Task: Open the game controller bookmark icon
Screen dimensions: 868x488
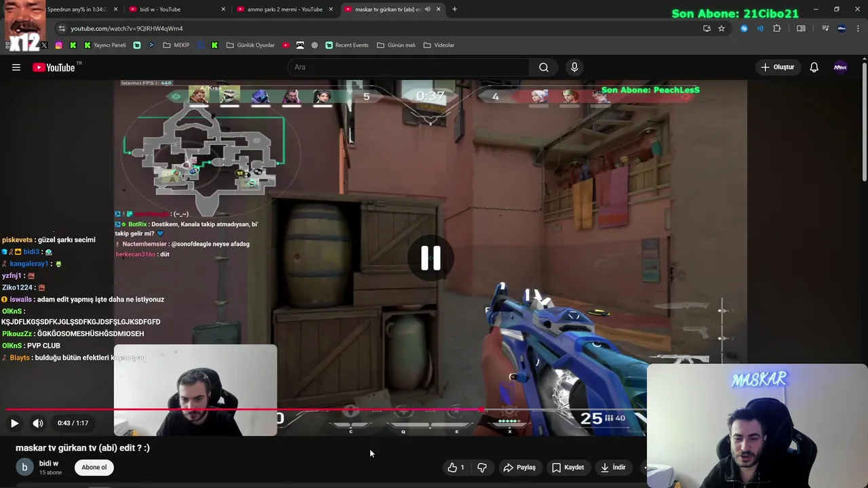Action: [300, 45]
